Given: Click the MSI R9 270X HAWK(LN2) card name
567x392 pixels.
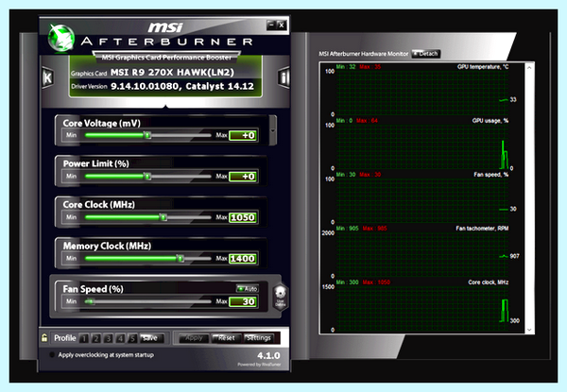Looking at the screenshot, I should click(x=172, y=72).
